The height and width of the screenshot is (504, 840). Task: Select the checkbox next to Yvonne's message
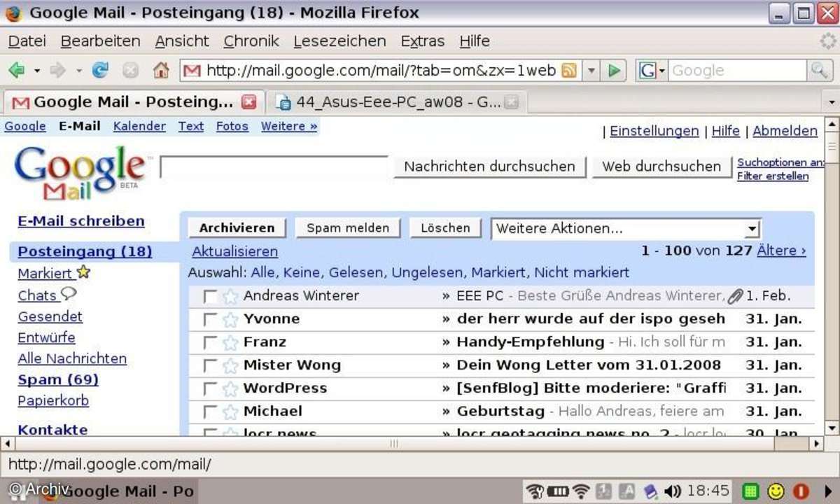coord(210,320)
